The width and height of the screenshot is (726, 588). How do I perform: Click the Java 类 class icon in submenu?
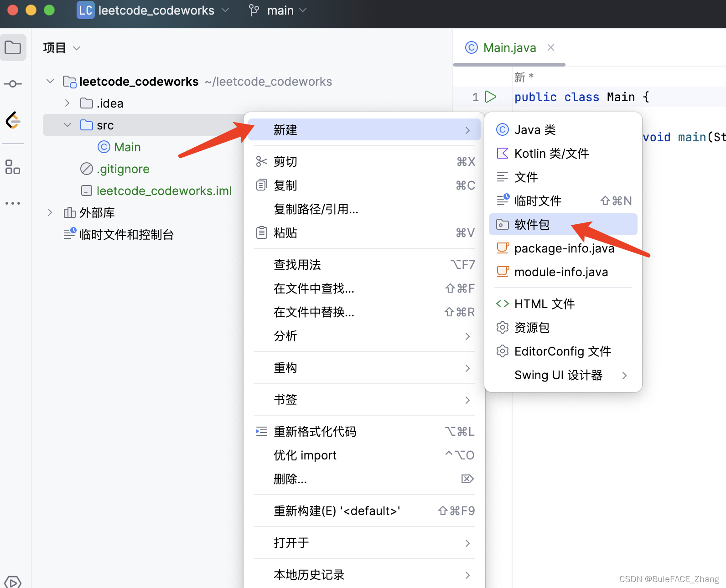click(x=502, y=129)
